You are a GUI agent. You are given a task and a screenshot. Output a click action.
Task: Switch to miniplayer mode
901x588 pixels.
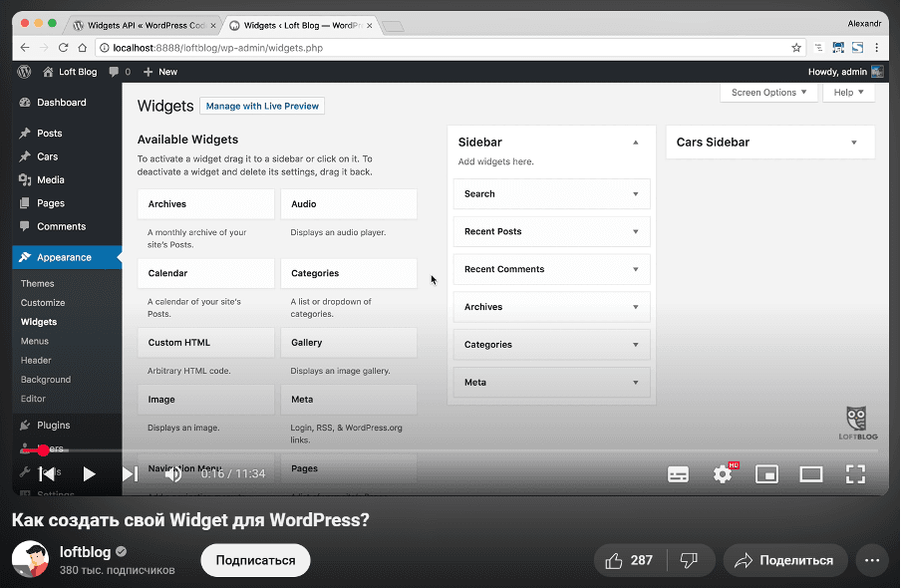766,474
